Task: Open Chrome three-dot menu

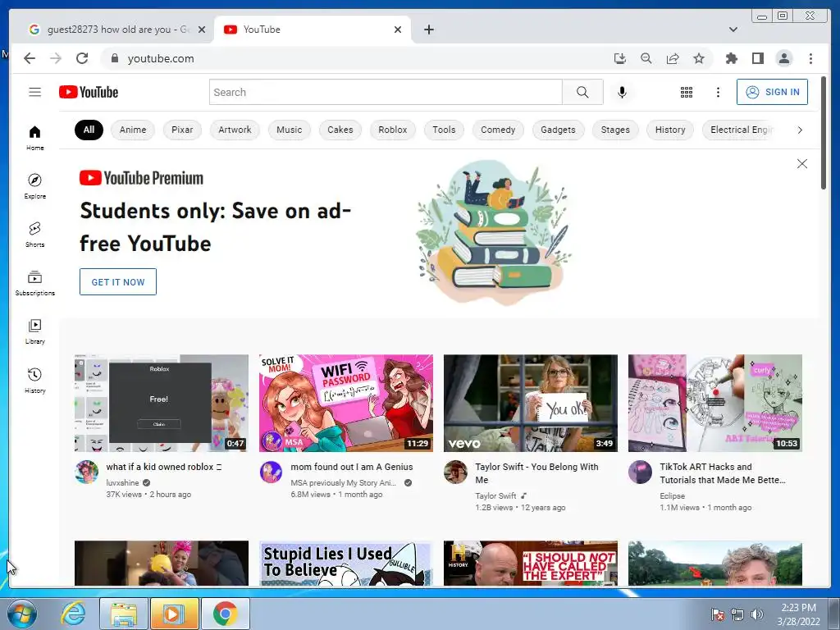Action: [x=810, y=58]
